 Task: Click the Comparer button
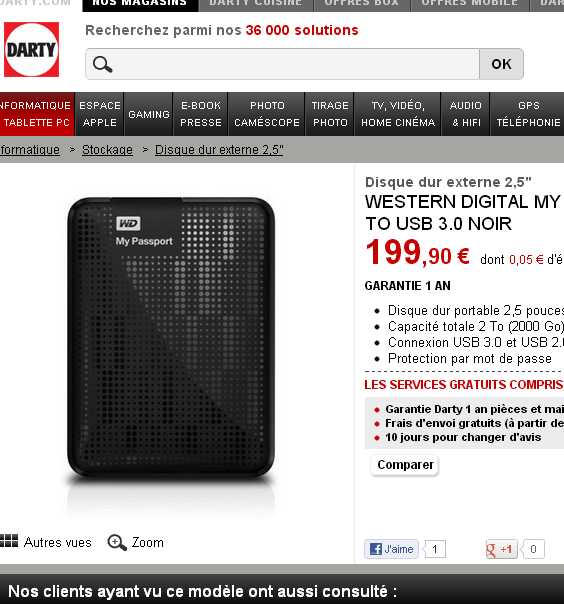pyautogui.click(x=405, y=465)
